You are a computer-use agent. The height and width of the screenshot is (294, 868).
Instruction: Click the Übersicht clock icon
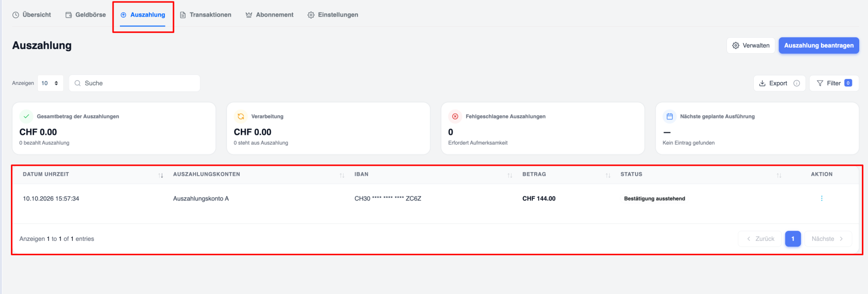click(16, 15)
